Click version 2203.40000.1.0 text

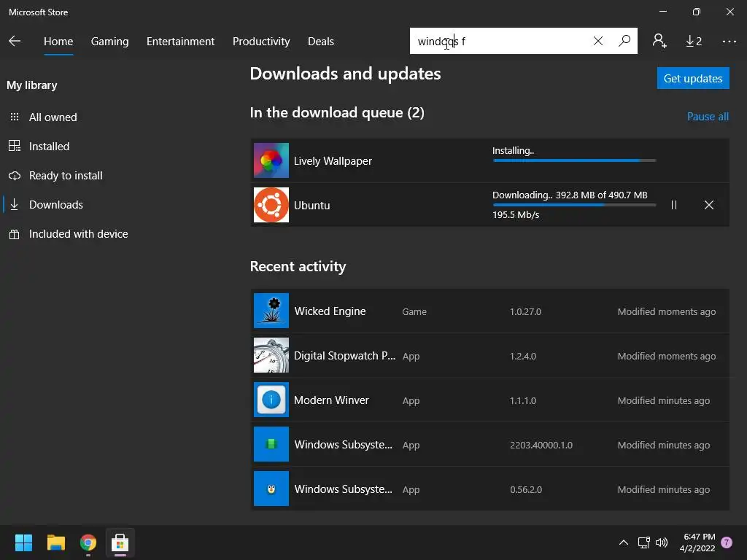pyautogui.click(x=541, y=446)
